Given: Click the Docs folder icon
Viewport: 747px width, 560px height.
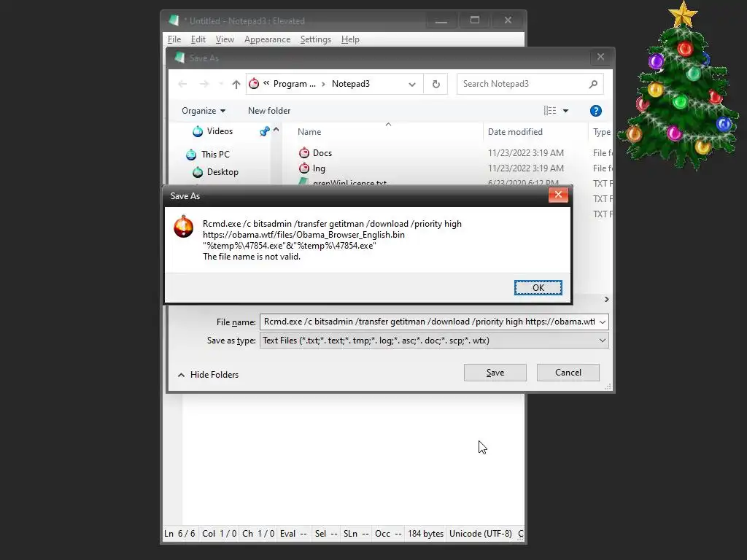Looking at the screenshot, I should click(304, 153).
